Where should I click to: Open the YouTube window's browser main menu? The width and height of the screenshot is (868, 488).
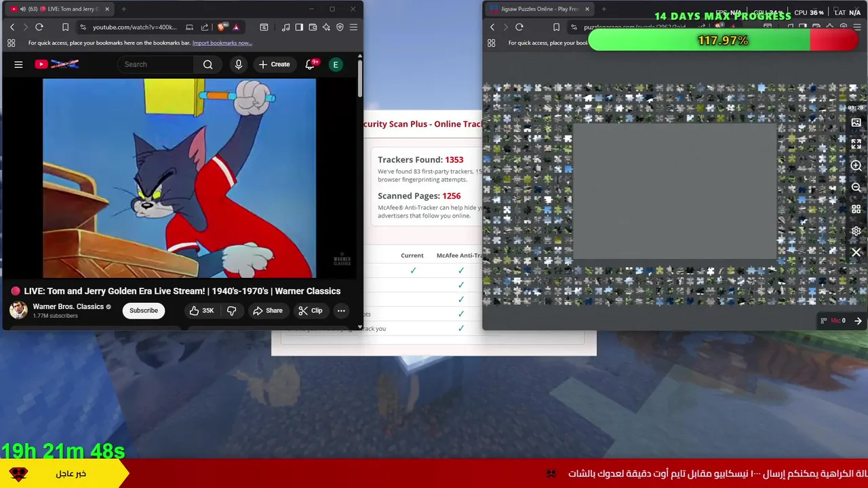coord(353,27)
